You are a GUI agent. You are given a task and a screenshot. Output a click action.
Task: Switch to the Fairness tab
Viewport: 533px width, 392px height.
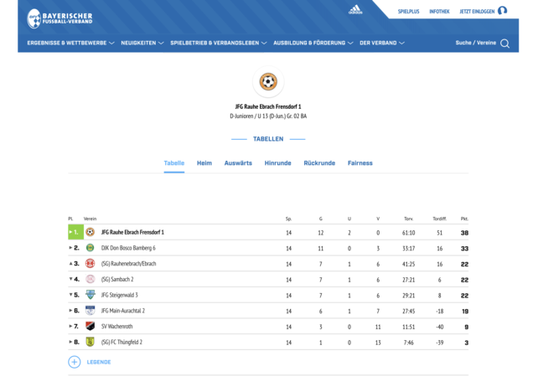[360, 163]
